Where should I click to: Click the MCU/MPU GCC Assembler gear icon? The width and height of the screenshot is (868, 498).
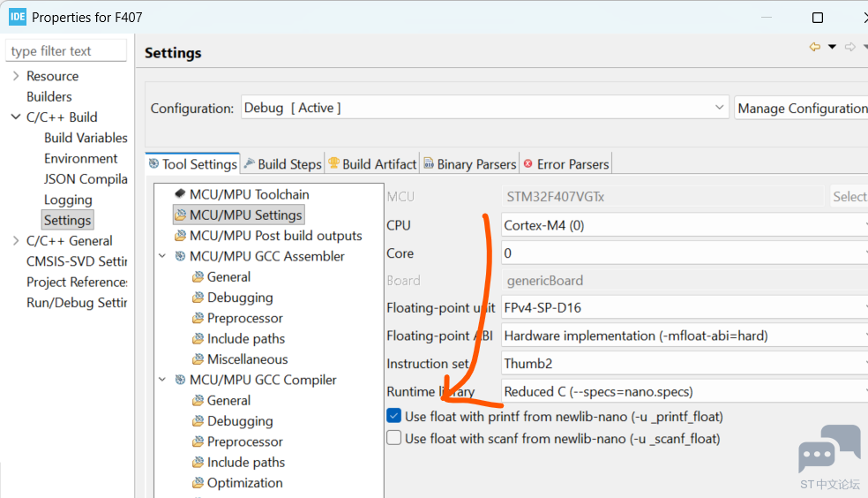(180, 256)
